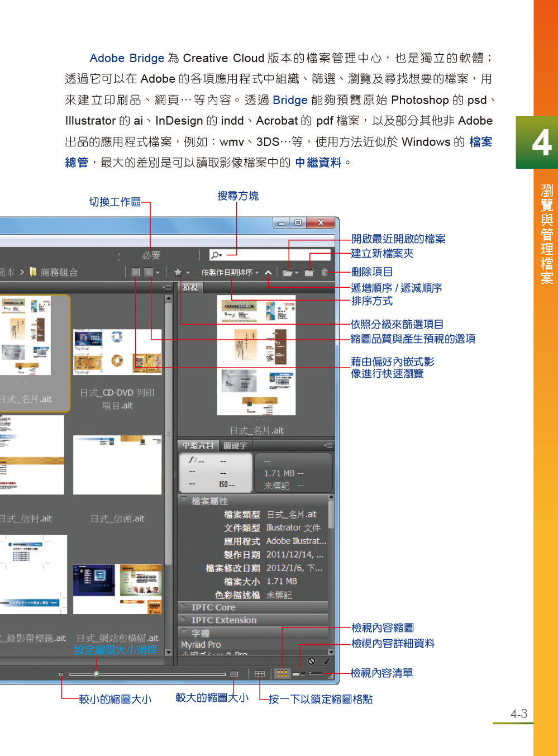Switch to view content as thumbnails
The image size is (558, 756).
(x=282, y=674)
